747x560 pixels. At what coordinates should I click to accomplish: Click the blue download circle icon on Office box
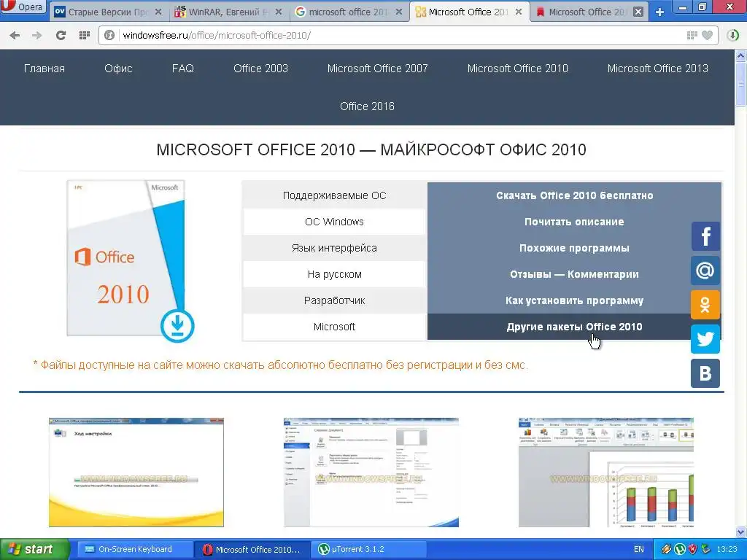(x=177, y=326)
